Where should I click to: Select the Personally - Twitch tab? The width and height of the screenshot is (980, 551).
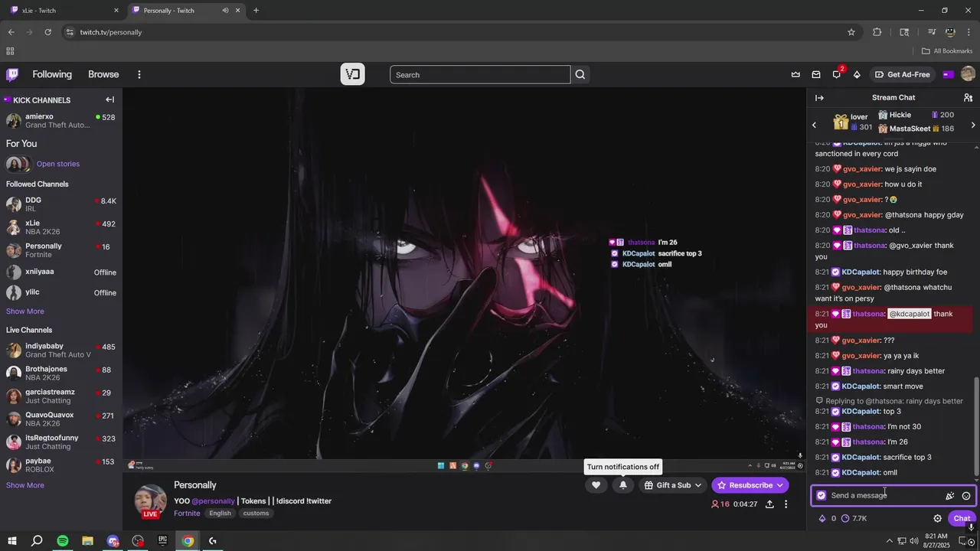pyautogui.click(x=186, y=11)
